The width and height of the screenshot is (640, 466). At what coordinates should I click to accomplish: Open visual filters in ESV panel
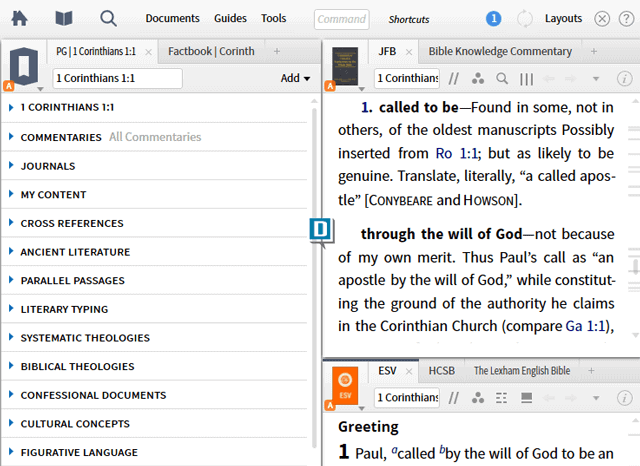point(477,398)
